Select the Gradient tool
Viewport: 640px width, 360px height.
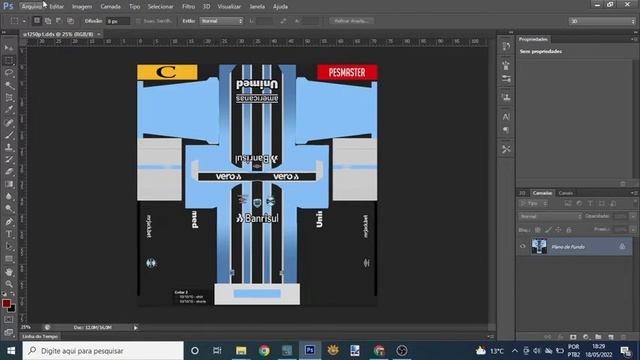coord(9,184)
